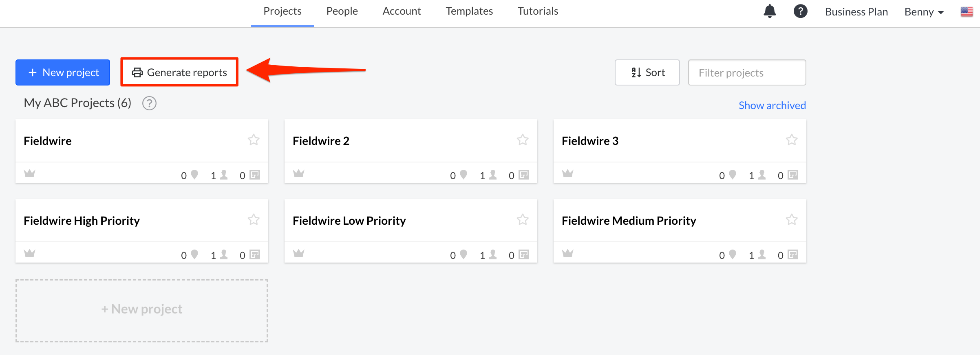Click people icon on Fieldwire Medium Priority card
The height and width of the screenshot is (355, 980).
coord(762,254)
